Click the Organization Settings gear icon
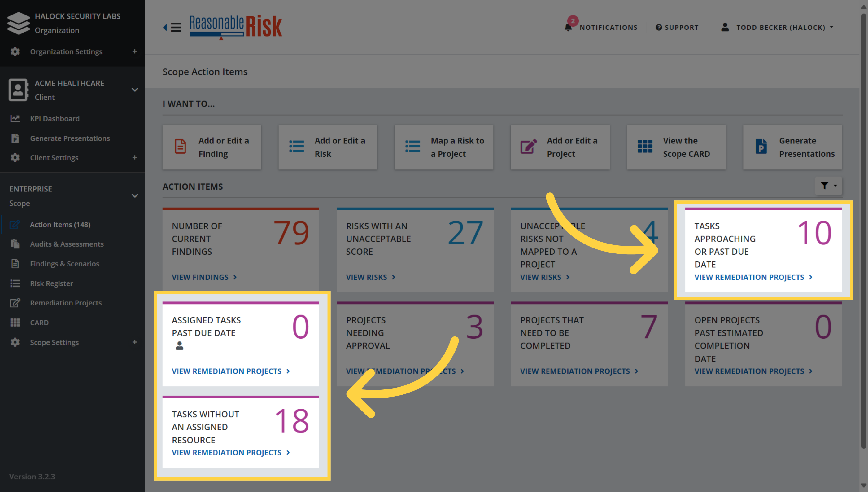The image size is (868, 492). pyautogui.click(x=15, y=51)
